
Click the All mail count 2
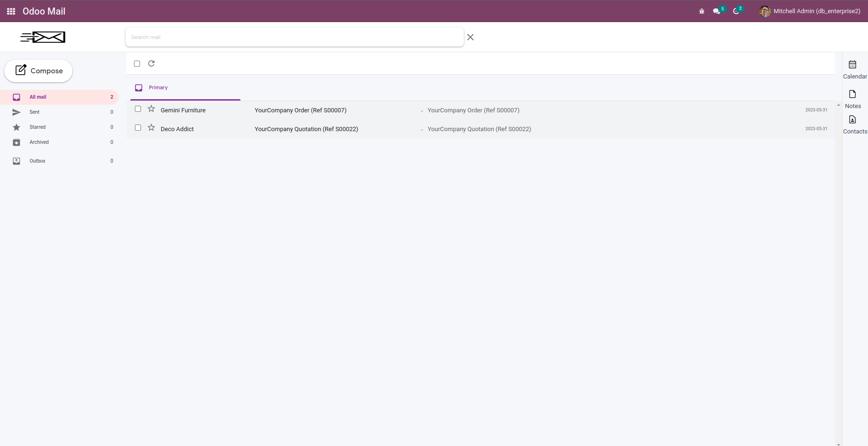112,97
